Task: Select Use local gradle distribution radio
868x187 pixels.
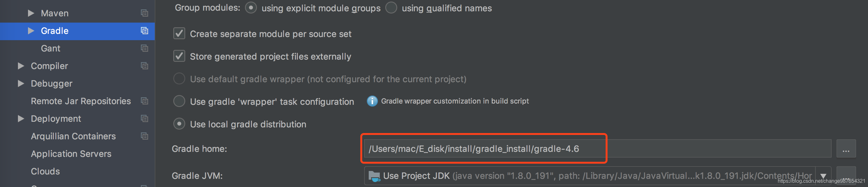Action: pos(179,124)
